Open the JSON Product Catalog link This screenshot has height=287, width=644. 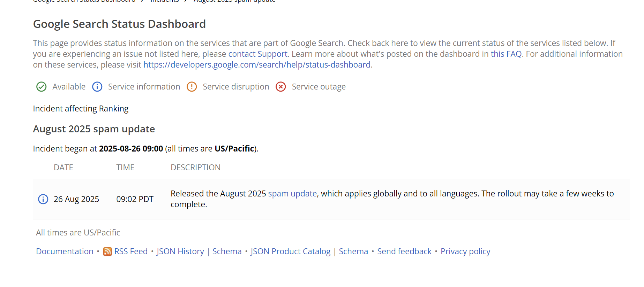(x=290, y=251)
